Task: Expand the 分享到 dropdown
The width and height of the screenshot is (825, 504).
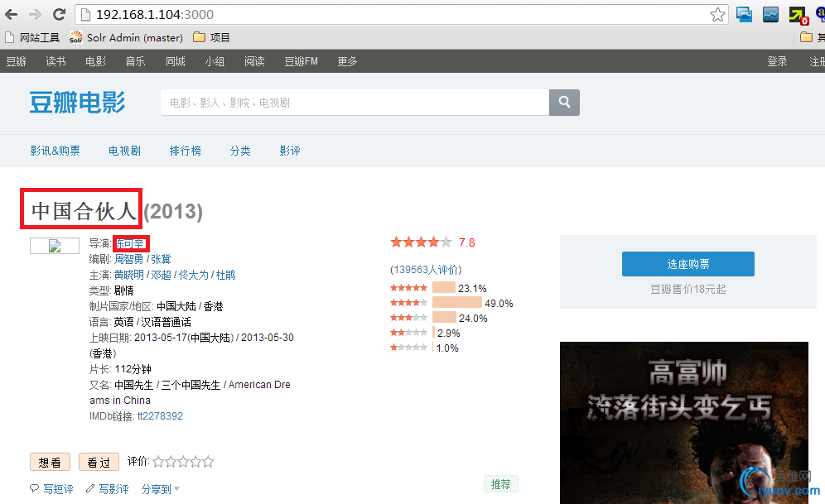Action: tap(161, 489)
